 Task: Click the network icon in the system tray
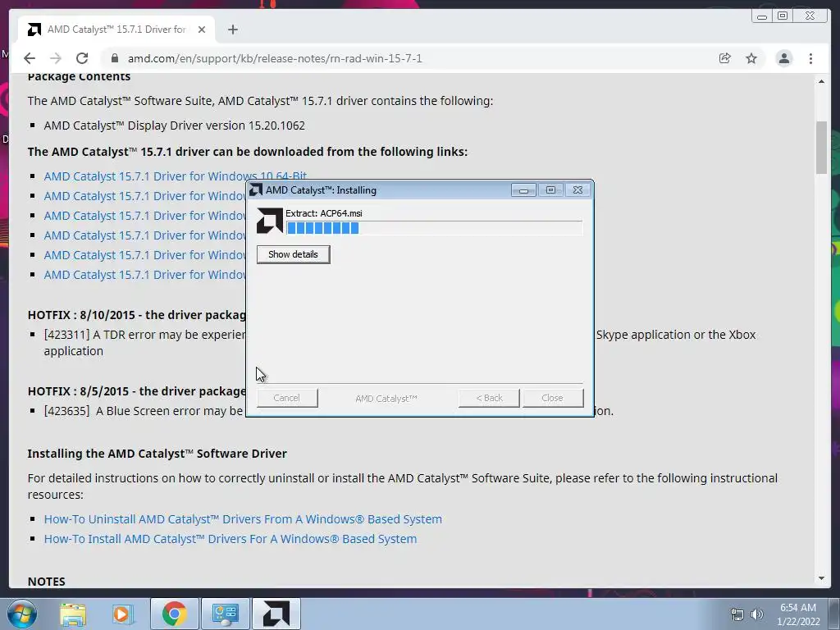click(737, 614)
